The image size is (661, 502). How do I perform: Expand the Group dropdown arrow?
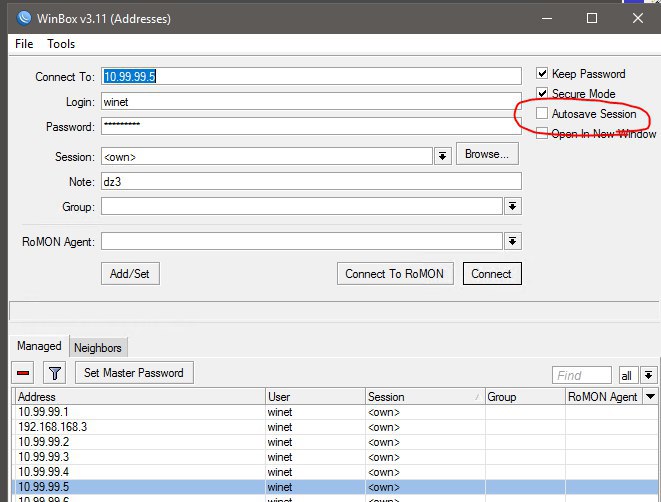[x=513, y=206]
